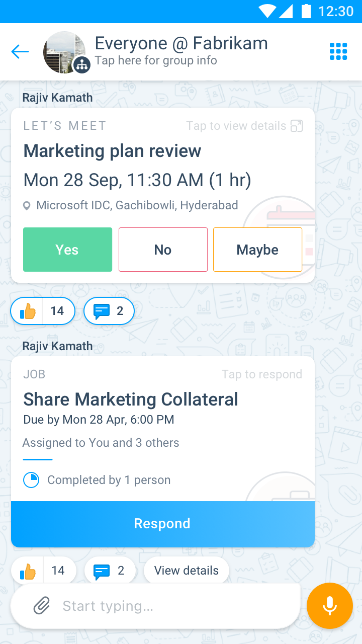Image resolution: width=362 pixels, height=644 pixels.
Task: Like the Marketing plan review card
Action: click(28, 311)
